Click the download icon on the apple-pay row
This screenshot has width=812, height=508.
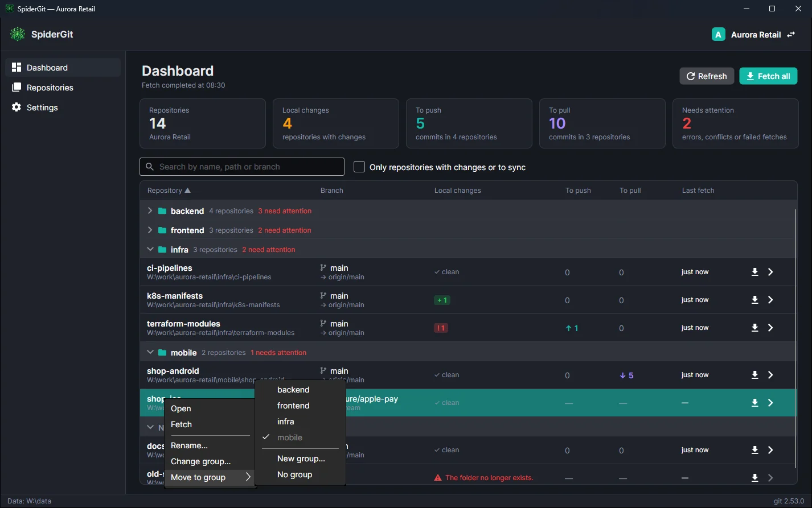point(754,403)
